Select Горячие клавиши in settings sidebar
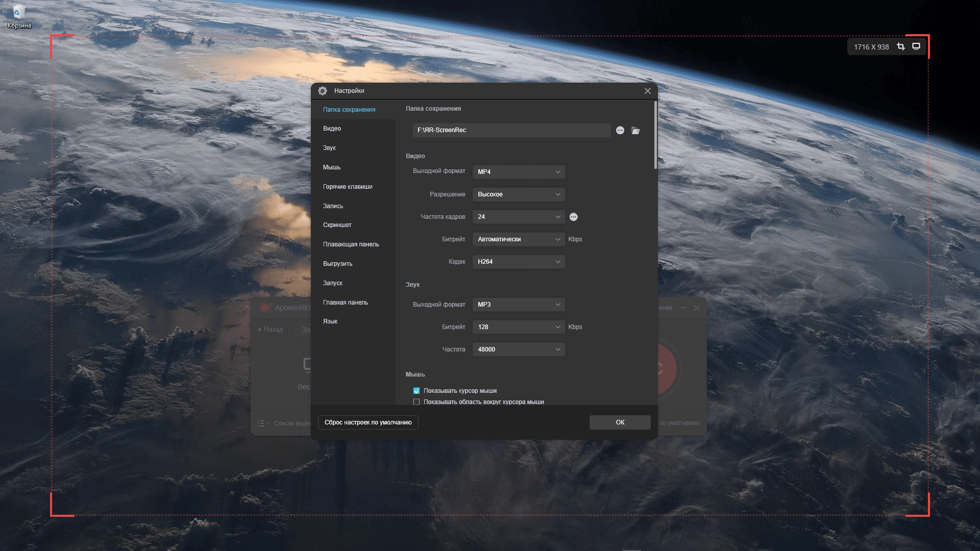 pyautogui.click(x=353, y=187)
